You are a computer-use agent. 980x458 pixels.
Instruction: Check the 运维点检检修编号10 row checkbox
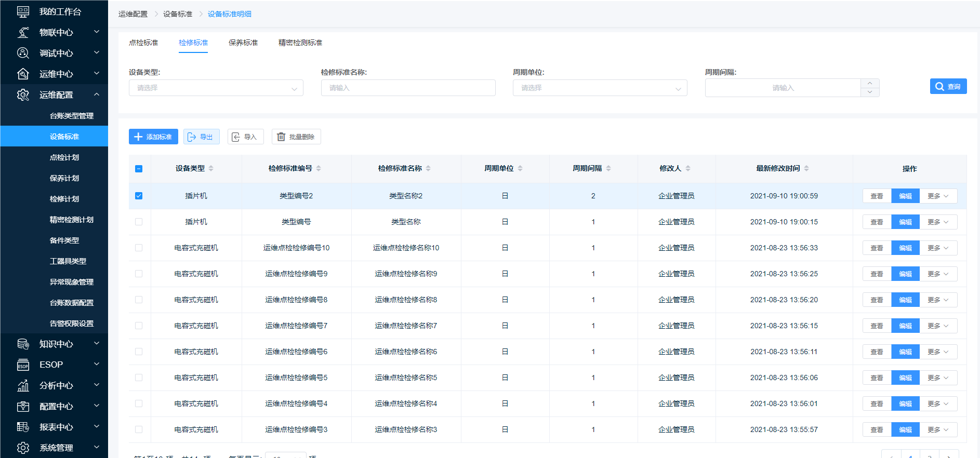(139, 248)
